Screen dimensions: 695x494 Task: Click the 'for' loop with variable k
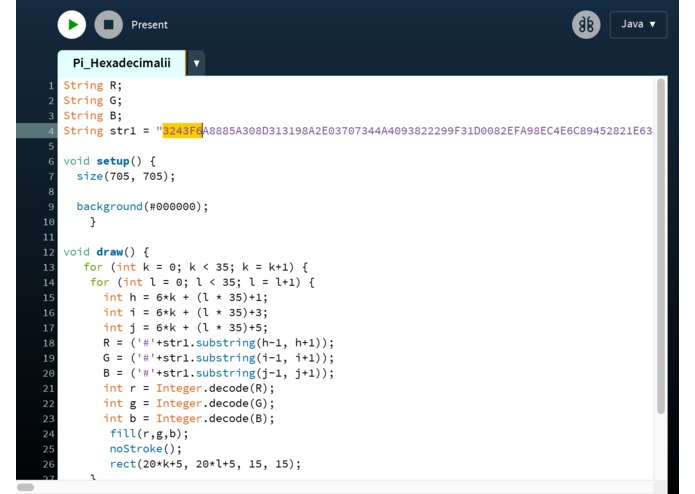tap(195, 267)
